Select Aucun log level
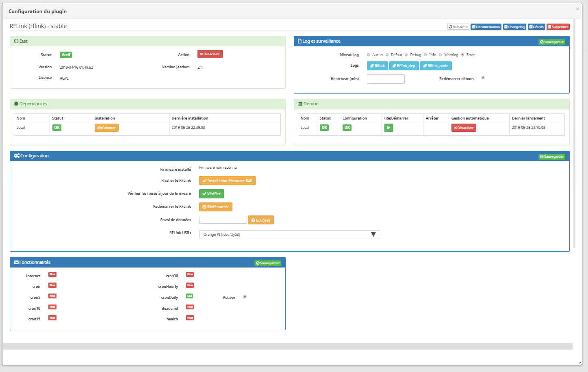 tap(368, 55)
